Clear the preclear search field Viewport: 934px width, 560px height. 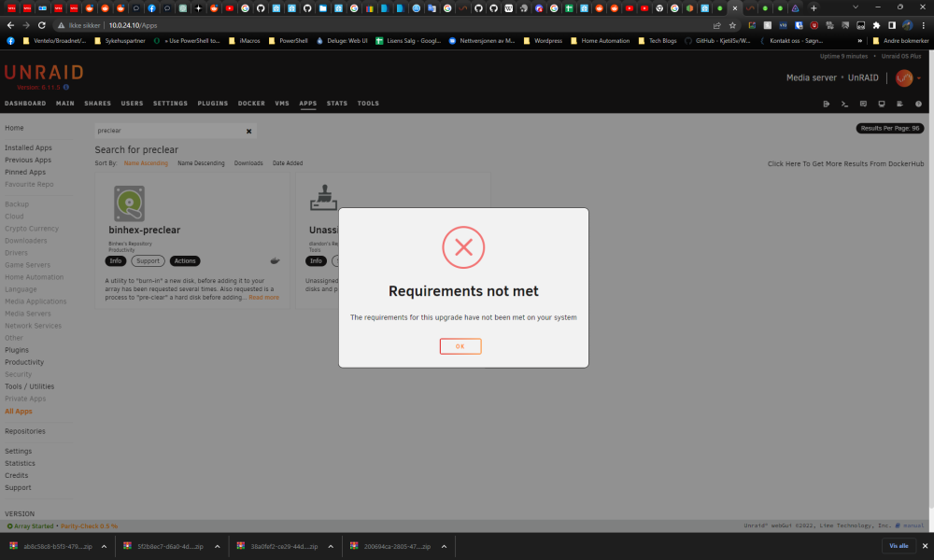point(249,131)
